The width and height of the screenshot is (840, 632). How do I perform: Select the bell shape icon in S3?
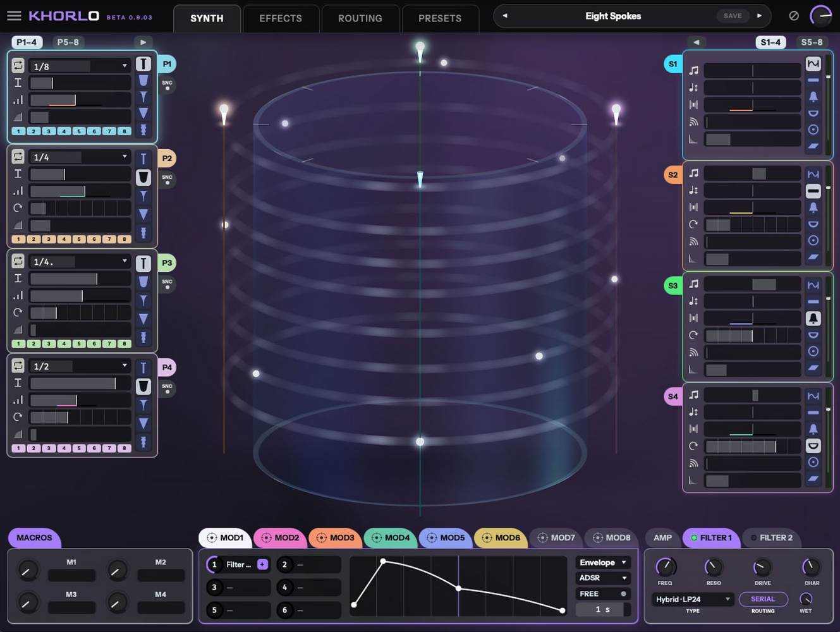pos(813,318)
